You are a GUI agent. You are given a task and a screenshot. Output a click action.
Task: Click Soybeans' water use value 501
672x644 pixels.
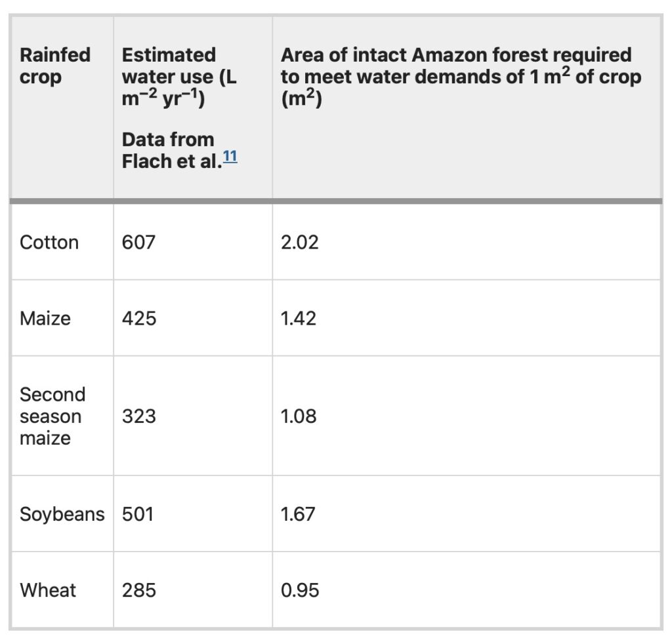tap(138, 514)
